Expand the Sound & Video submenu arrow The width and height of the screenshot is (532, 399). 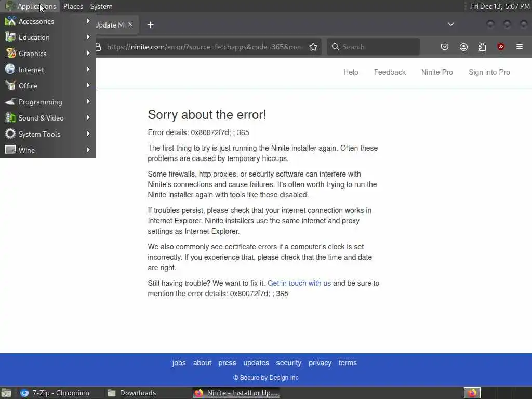click(88, 118)
